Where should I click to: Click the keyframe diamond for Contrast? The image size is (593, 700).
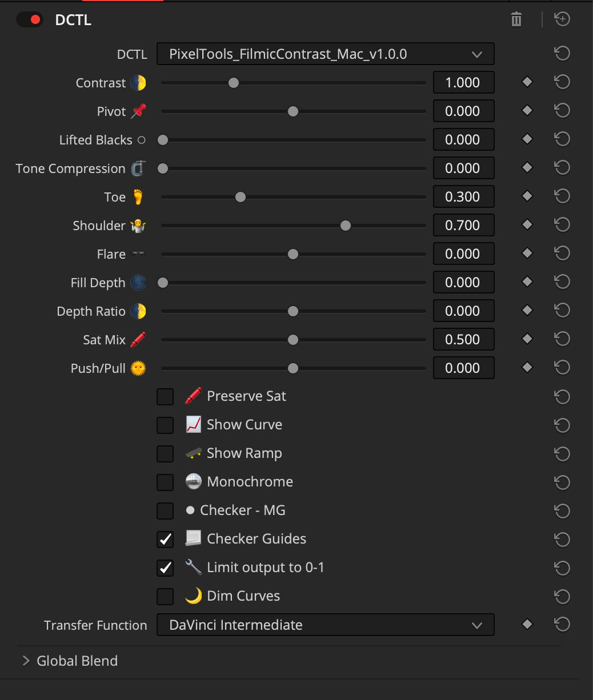(x=527, y=82)
